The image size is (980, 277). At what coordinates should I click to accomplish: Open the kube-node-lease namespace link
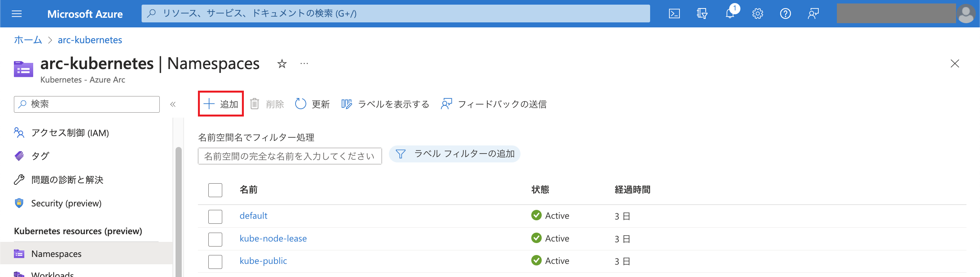click(273, 238)
